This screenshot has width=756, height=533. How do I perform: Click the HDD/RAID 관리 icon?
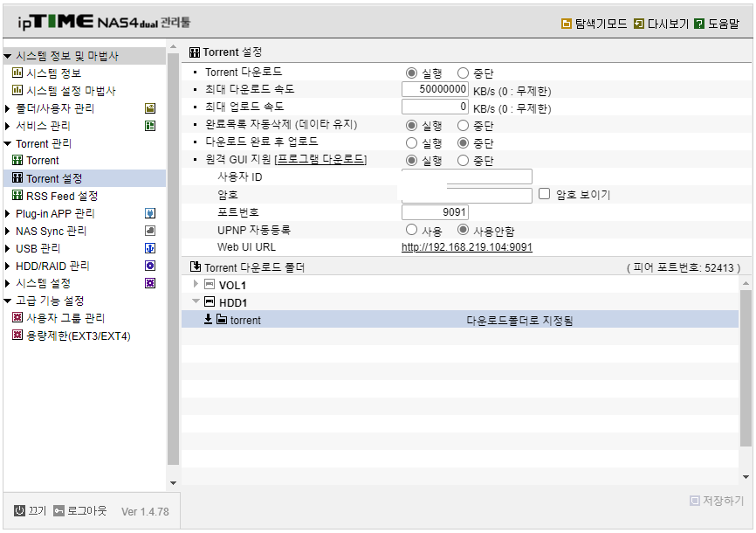point(148,266)
